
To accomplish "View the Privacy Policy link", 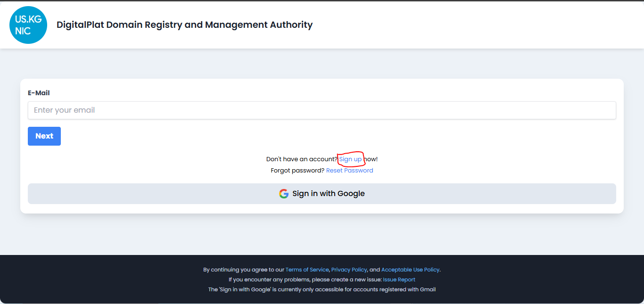I will [x=349, y=270].
